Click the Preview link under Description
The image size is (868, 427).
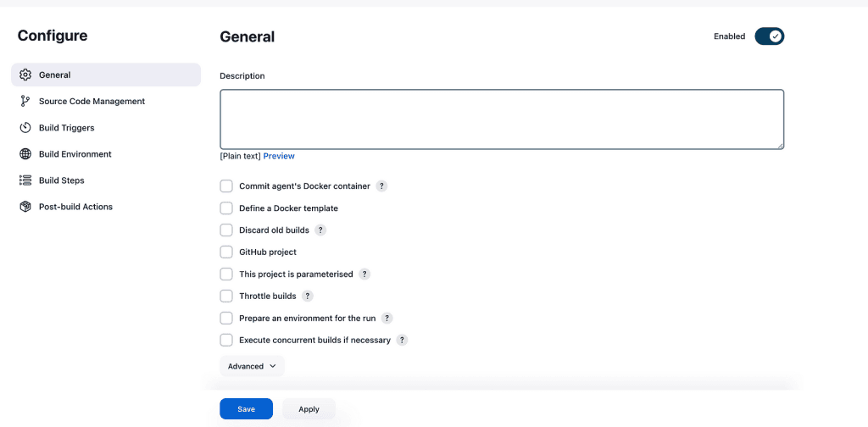point(279,156)
